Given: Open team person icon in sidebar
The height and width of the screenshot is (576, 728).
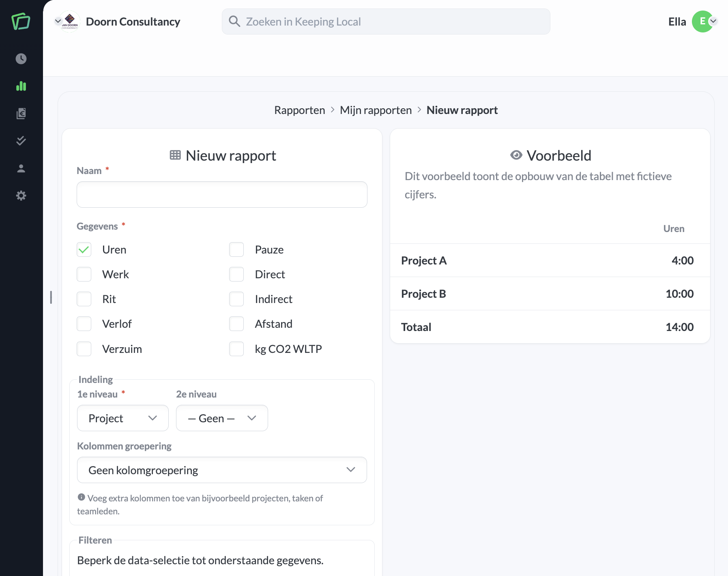Looking at the screenshot, I should 21,168.
